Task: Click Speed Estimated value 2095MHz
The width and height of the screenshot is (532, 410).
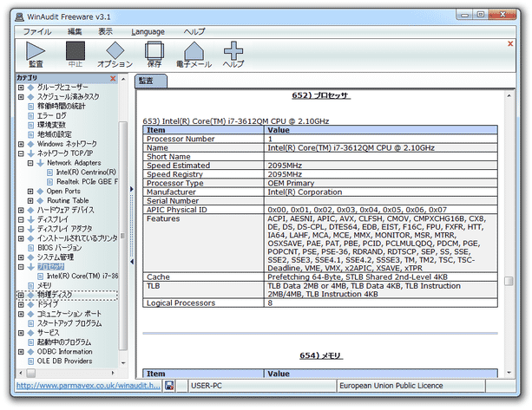Action: (285, 166)
